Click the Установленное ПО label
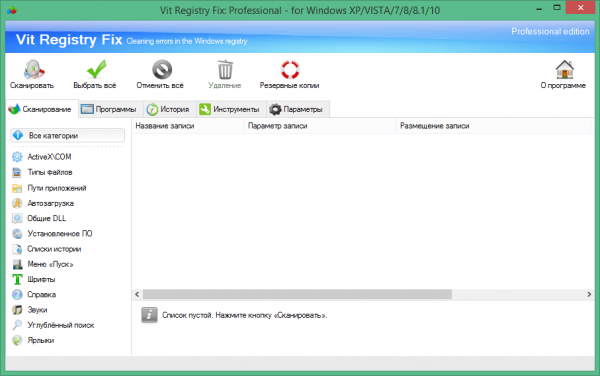This screenshot has width=600, height=376. tap(60, 234)
